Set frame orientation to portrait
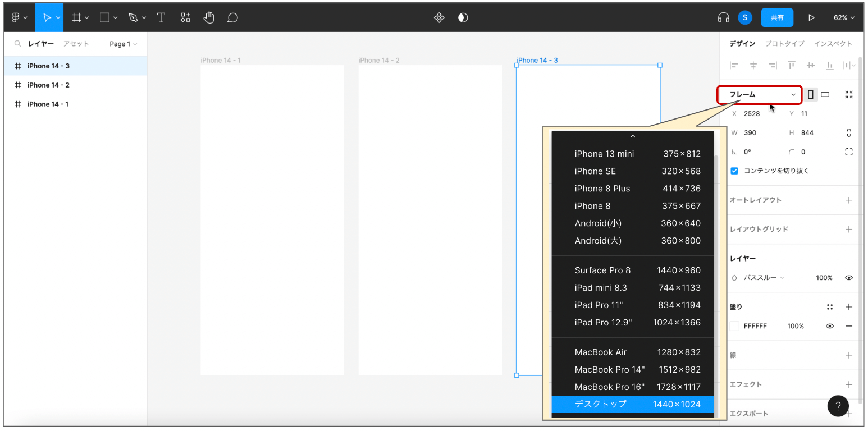Screen dimensions: 868x431 coord(811,94)
